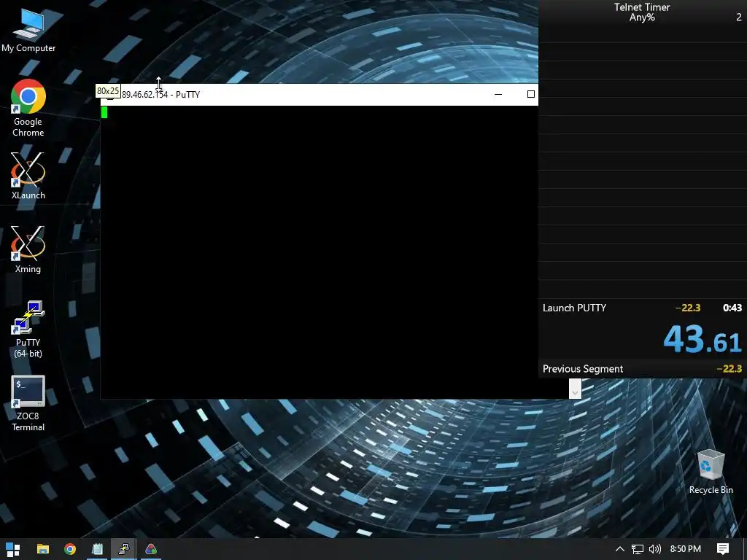The image size is (747, 560).
Task: Open the My Computer desktop icon
Action: point(28,31)
